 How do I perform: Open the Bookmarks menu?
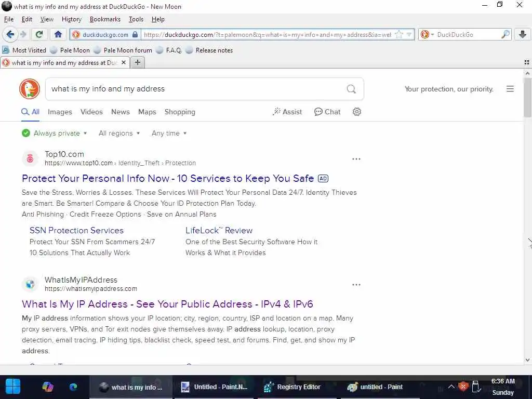105,19
